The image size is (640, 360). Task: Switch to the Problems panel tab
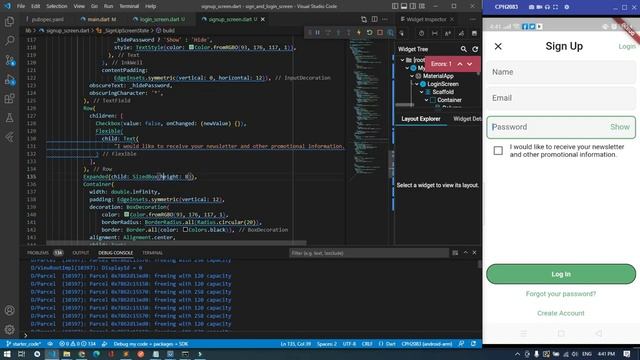tap(38, 253)
